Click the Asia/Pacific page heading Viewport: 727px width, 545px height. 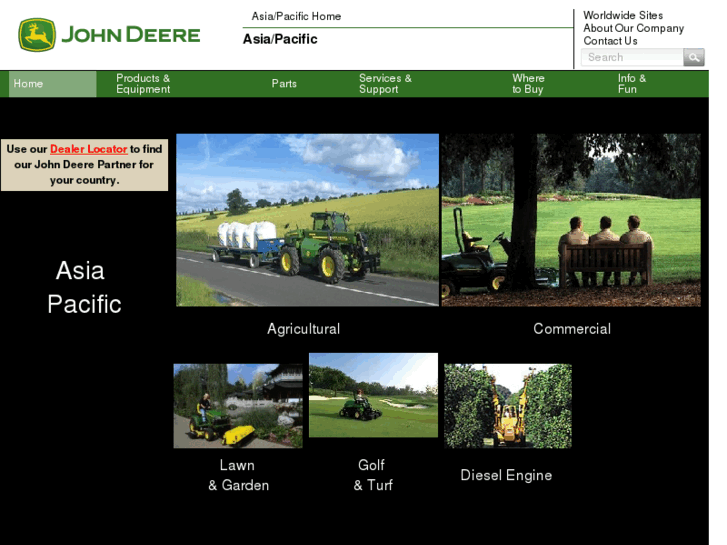pyautogui.click(x=280, y=39)
